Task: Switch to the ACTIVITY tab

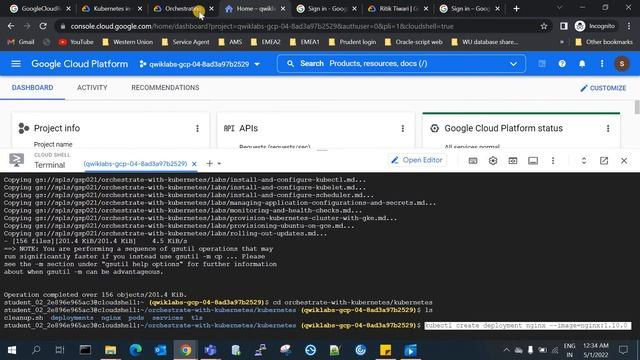Action: click(x=92, y=88)
